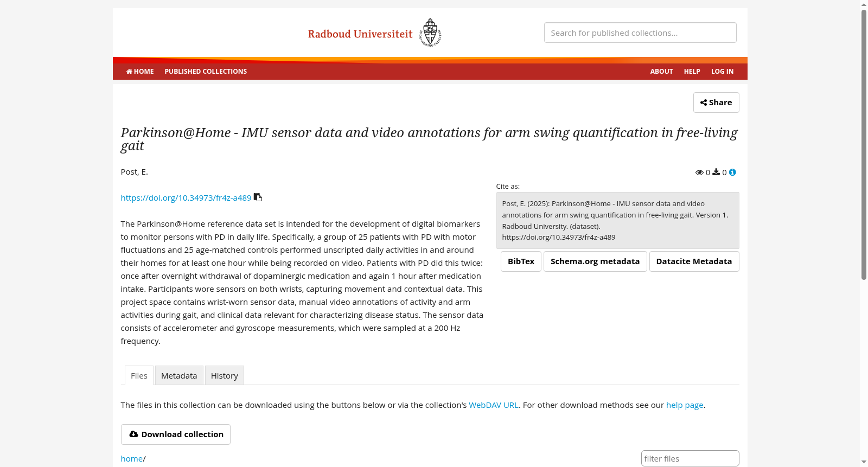The height and width of the screenshot is (467, 868).
Task: Click the eye views count icon
Action: pyautogui.click(x=699, y=172)
